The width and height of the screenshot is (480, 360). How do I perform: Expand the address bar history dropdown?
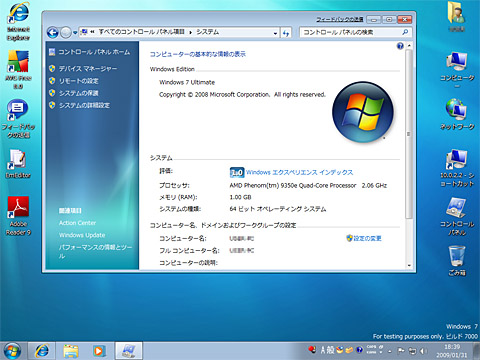tap(275, 33)
